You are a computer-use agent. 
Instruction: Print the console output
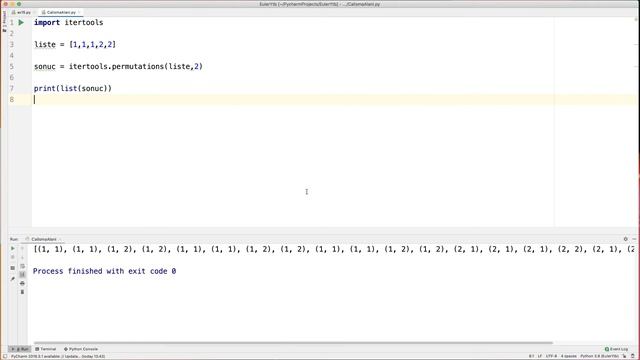(x=22, y=283)
